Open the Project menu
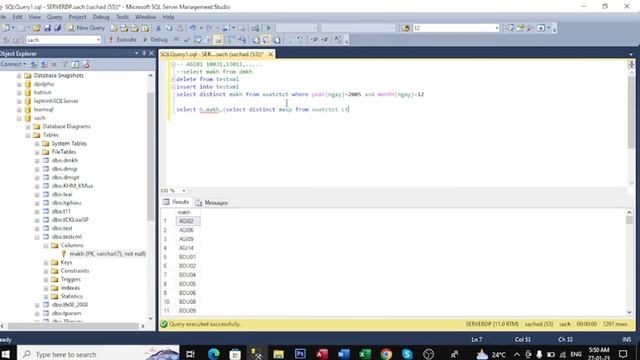Viewport: 640px width, 360px height. tap(77, 17)
